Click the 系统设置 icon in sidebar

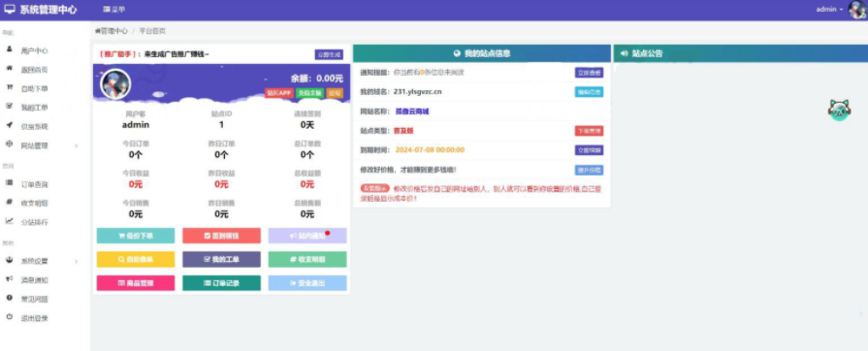click(x=10, y=260)
